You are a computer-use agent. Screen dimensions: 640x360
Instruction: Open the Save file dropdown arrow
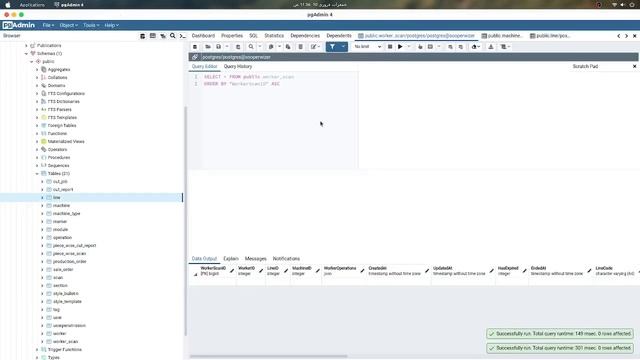(x=227, y=47)
